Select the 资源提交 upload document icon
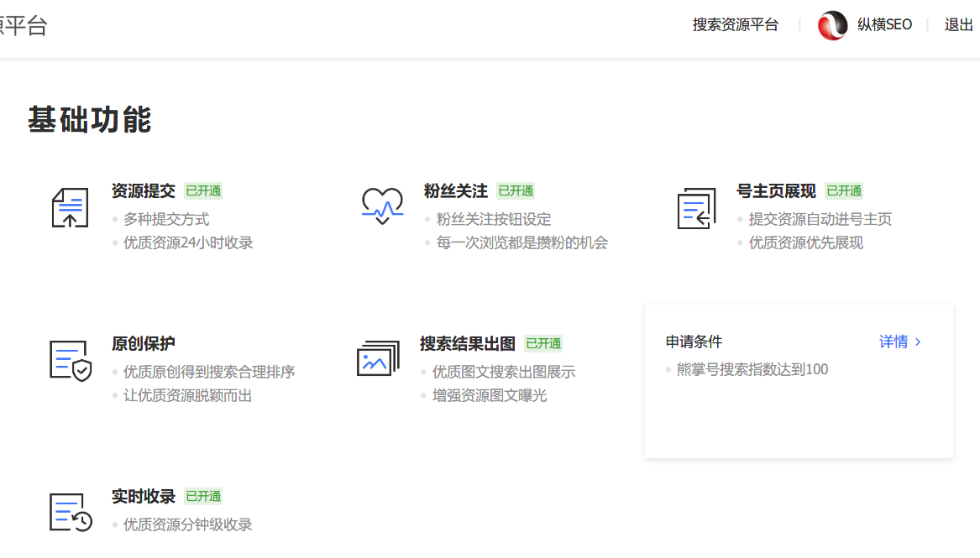Screen dimensions: 980x558 [70, 208]
